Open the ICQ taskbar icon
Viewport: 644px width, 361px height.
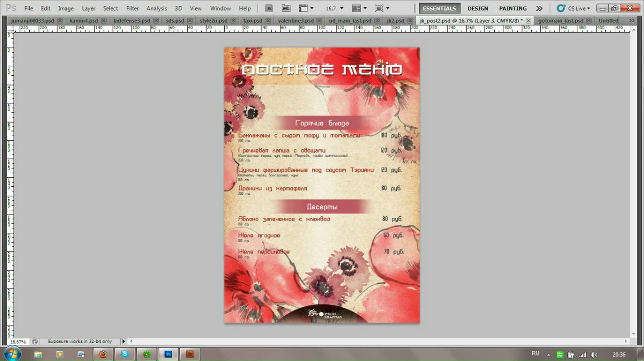pyautogui.click(x=147, y=354)
